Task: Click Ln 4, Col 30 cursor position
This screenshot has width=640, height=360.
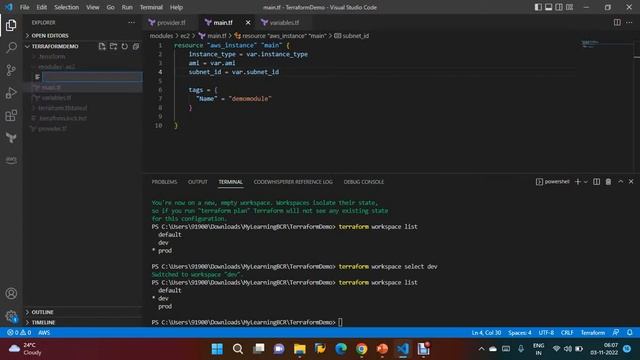Action: [486, 333]
